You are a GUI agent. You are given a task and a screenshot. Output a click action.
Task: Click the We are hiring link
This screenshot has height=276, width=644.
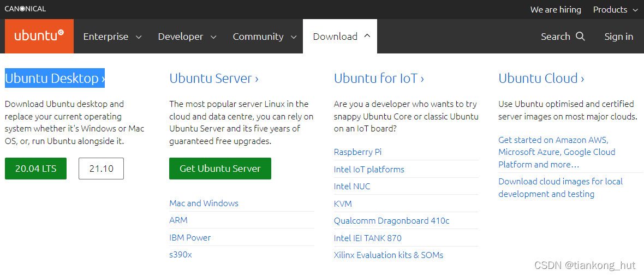tap(556, 9)
